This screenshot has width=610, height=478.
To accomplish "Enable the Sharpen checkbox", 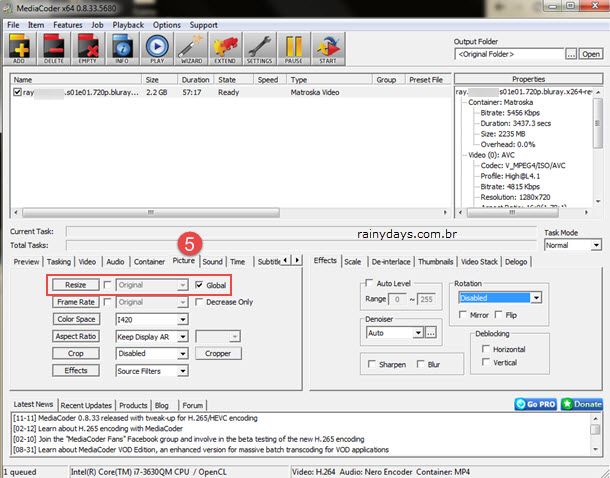I will [x=372, y=364].
